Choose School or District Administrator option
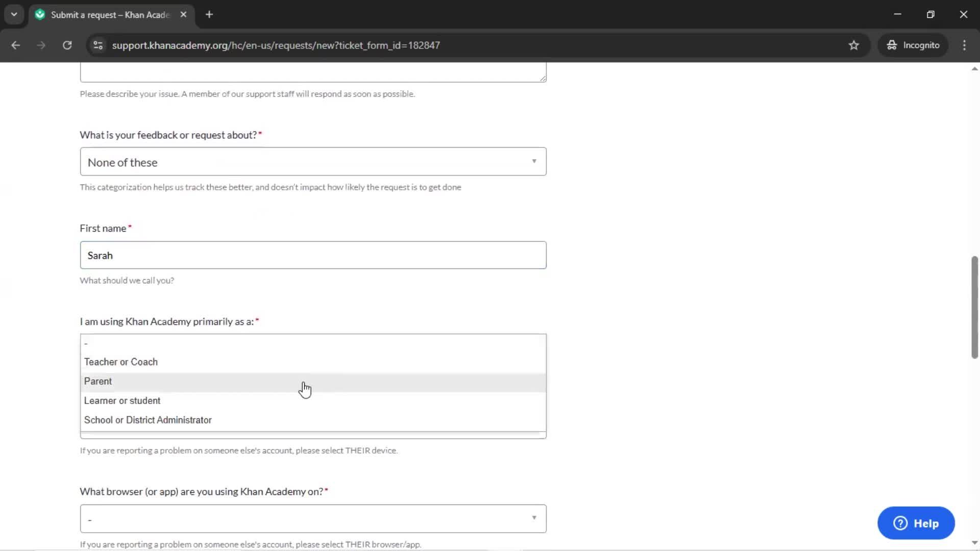Image resolution: width=980 pixels, height=551 pixels. point(313,420)
